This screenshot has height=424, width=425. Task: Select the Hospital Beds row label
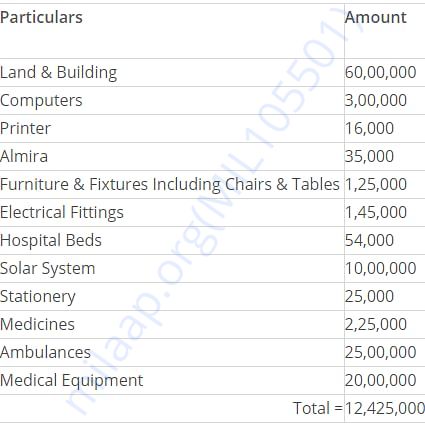51,240
